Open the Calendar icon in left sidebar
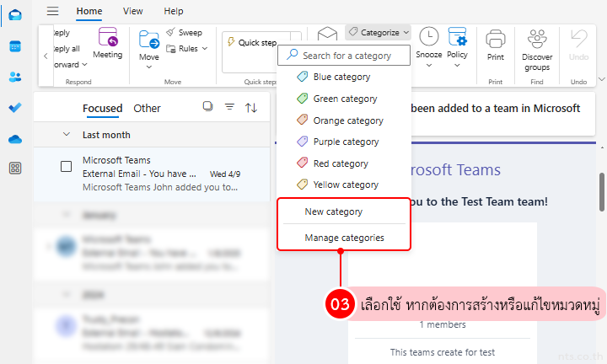The image size is (607, 364). [15, 46]
